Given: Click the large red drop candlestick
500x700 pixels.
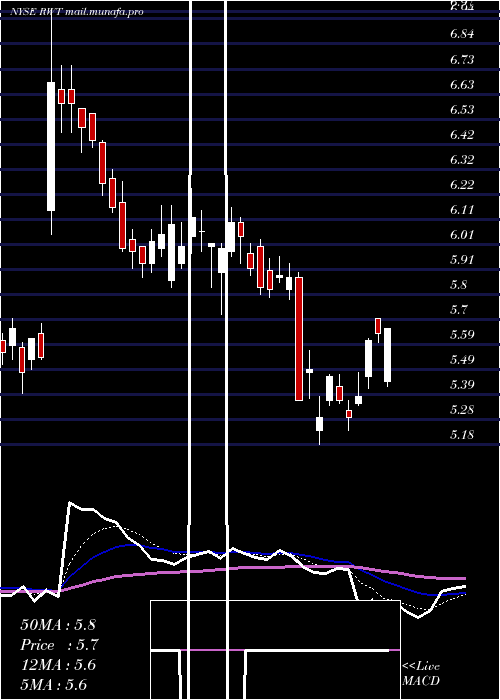Looking at the screenshot, I should [299, 339].
